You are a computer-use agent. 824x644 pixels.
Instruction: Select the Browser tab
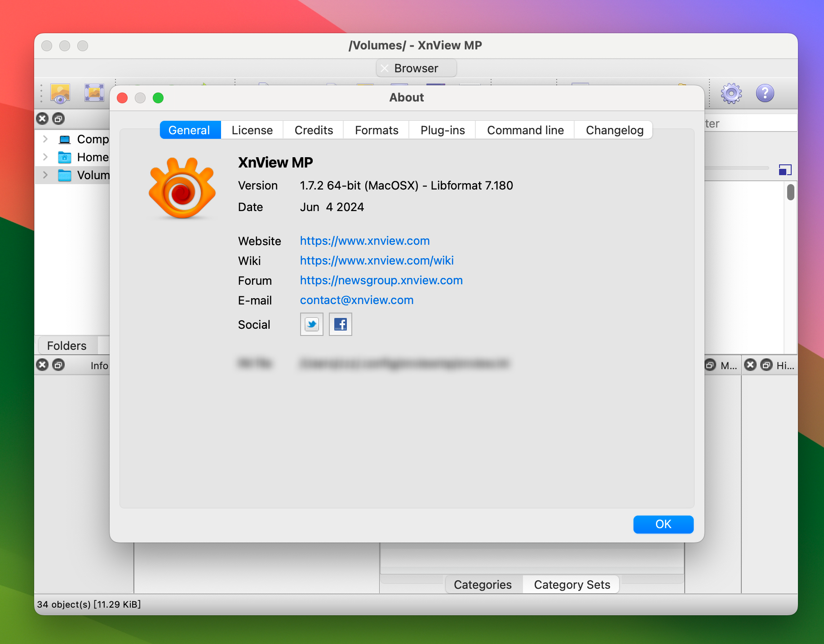coord(416,68)
